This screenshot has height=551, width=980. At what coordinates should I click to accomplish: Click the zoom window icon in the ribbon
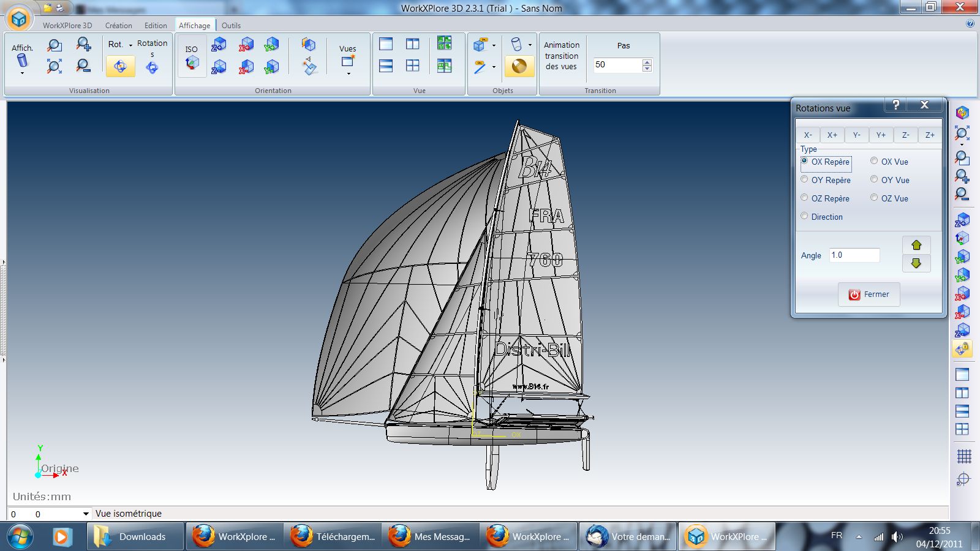[55, 45]
